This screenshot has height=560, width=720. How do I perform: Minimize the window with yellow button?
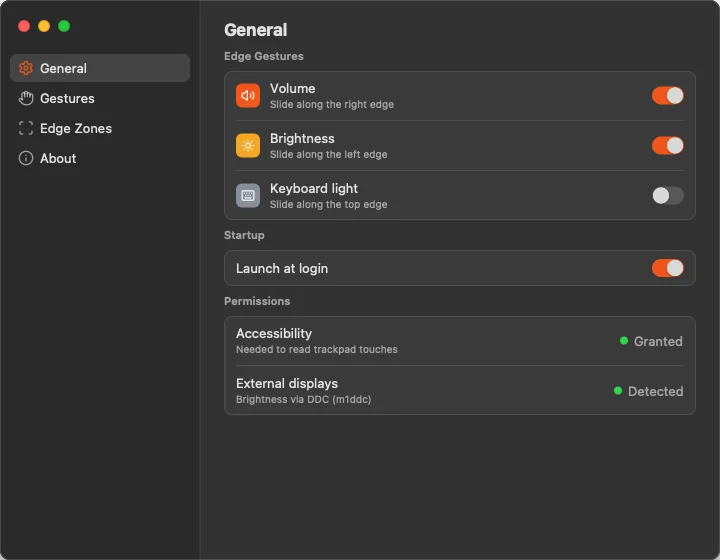point(44,26)
